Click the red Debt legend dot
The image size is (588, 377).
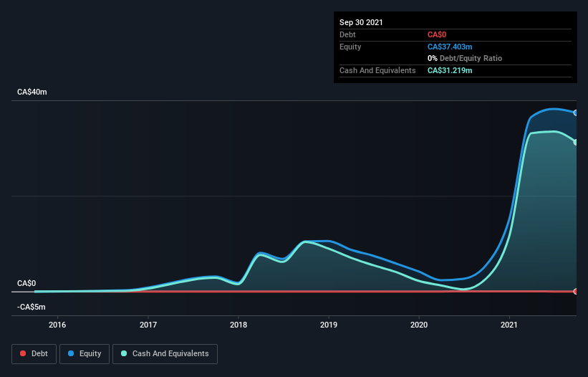tap(23, 353)
